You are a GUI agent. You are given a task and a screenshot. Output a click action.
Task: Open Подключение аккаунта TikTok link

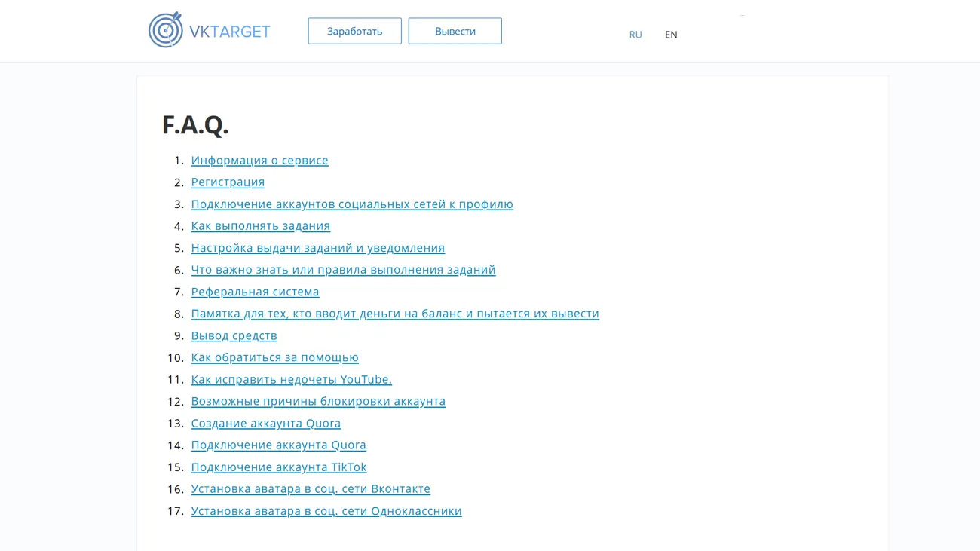click(x=279, y=467)
